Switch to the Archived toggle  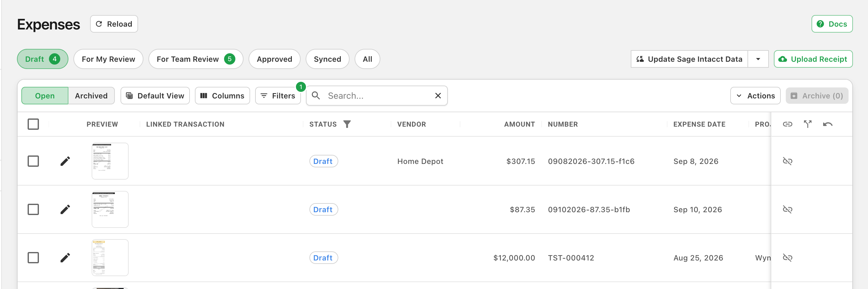click(91, 96)
